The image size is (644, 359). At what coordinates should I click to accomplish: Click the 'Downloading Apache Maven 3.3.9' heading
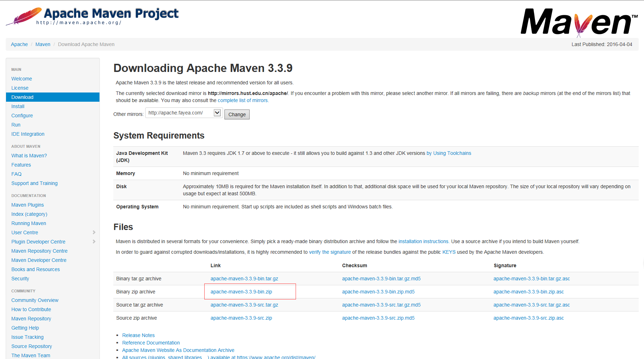coord(203,68)
